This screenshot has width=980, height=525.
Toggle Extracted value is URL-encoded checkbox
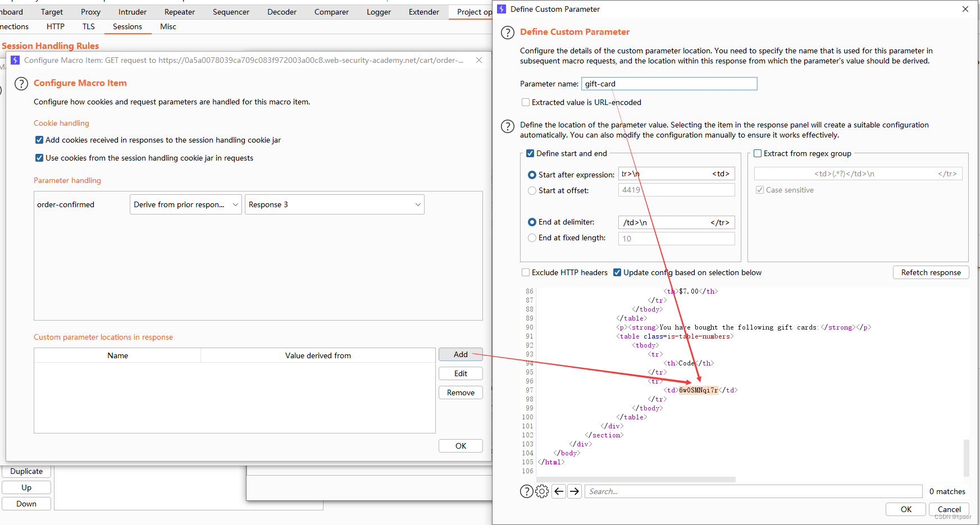pyautogui.click(x=526, y=102)
